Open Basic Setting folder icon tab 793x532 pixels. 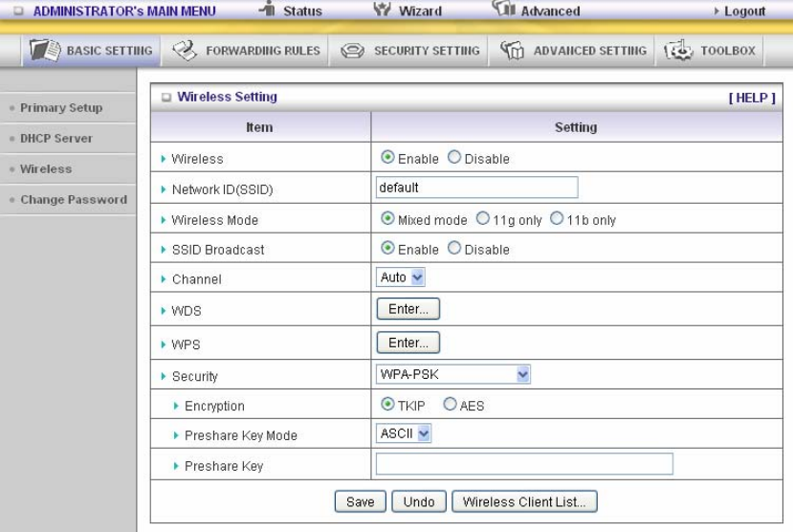click(x=45, y=50)
